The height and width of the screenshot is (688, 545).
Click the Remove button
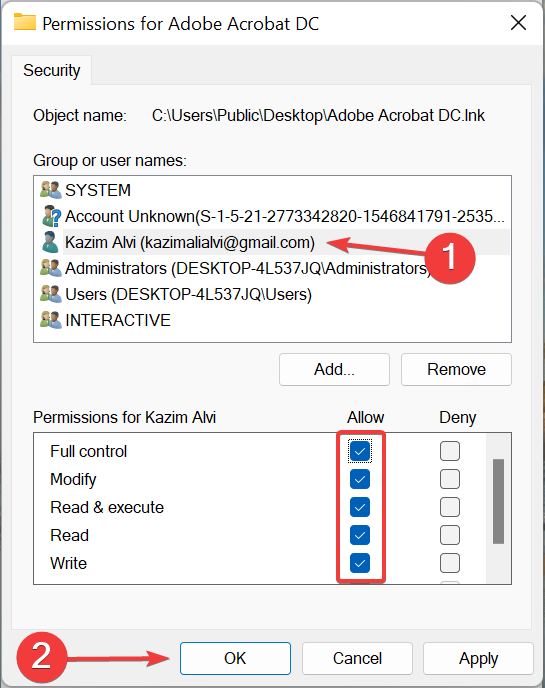pyautogui.click(x=456, y=369)
